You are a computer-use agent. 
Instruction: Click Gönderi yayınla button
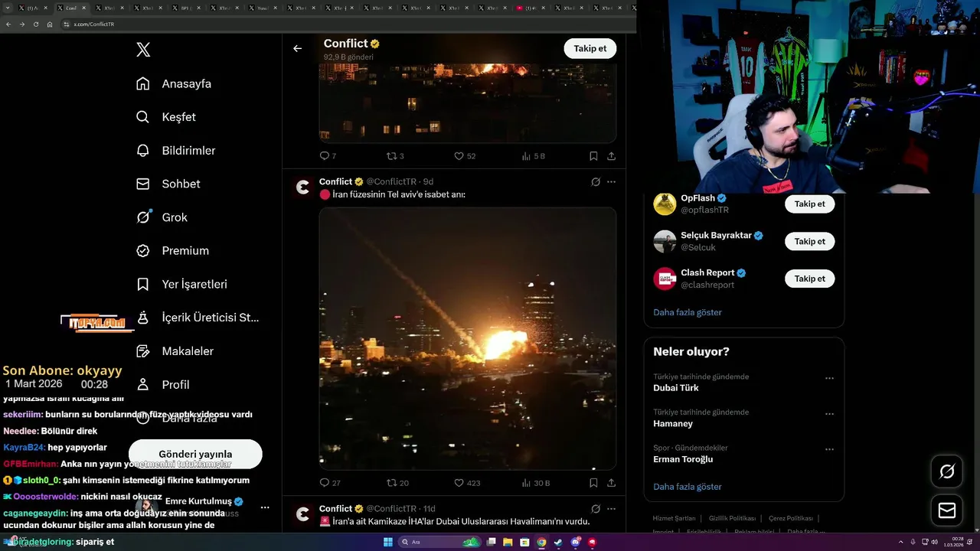(195, 454)
